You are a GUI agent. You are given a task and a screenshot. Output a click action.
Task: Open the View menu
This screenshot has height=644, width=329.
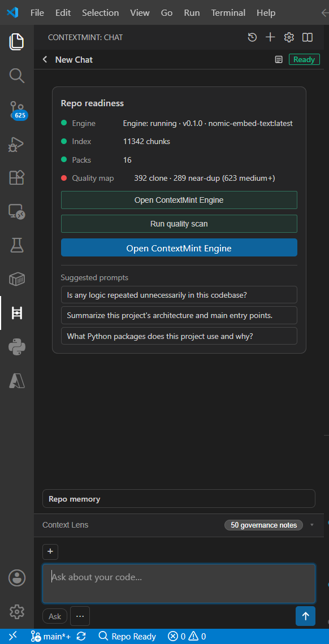pos(140,13)
